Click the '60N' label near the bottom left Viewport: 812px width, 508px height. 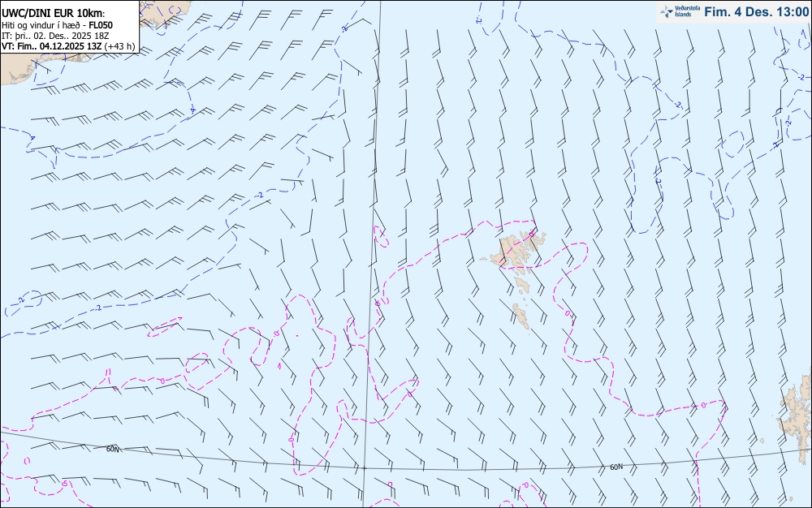coord(112,449)
